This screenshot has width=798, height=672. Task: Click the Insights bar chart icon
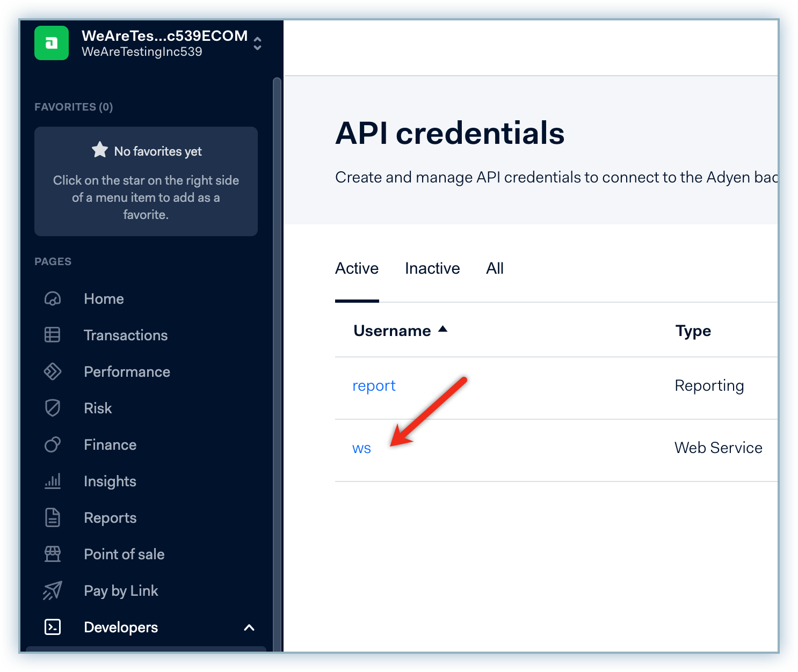pos(53,481)
